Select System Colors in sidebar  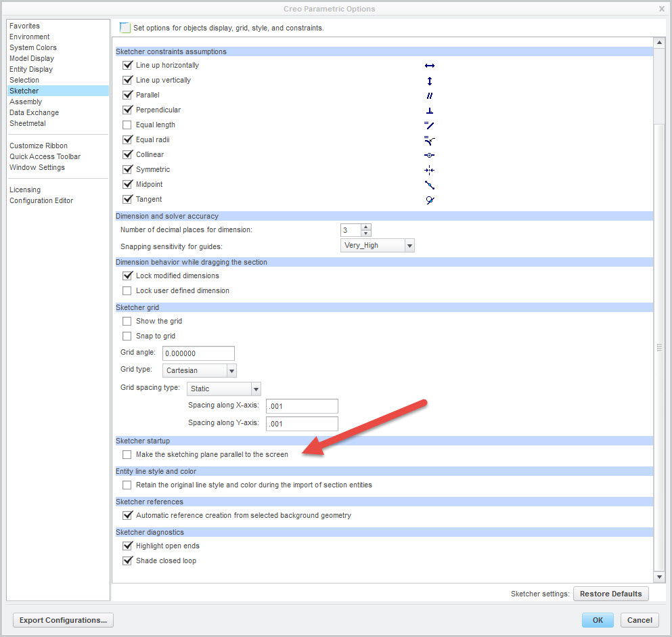click(33, 47)
